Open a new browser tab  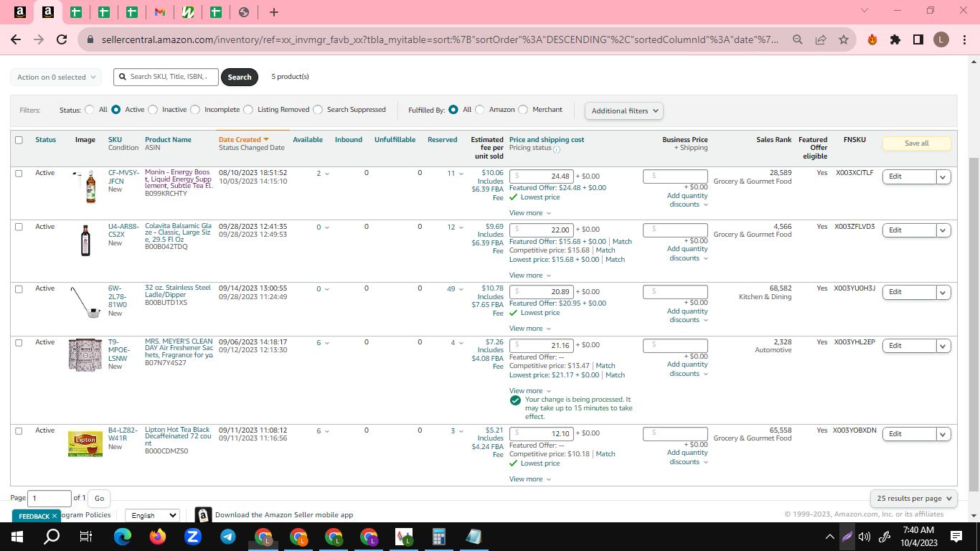click(273, 12)
